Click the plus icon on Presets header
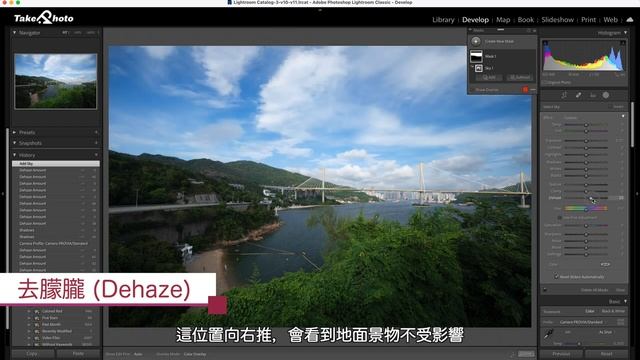Screen dimensions: 640x360 coord(96,132)
